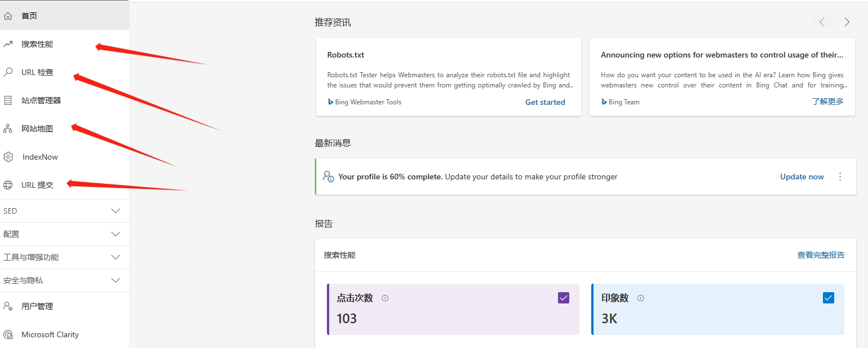The width and height of the screenshot is (868, 348).
Task: Open 网站地图 in the sidebar
Action: (64, 129)
